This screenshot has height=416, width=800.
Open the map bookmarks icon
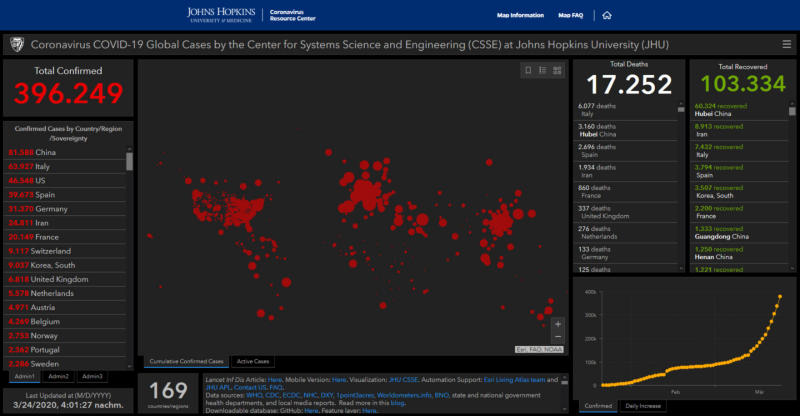[529, 70]
